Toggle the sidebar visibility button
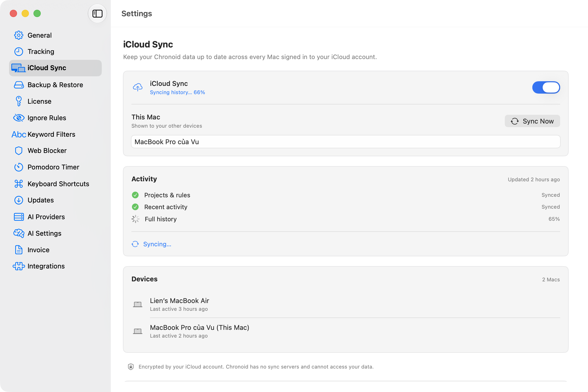 coord(97,14)
